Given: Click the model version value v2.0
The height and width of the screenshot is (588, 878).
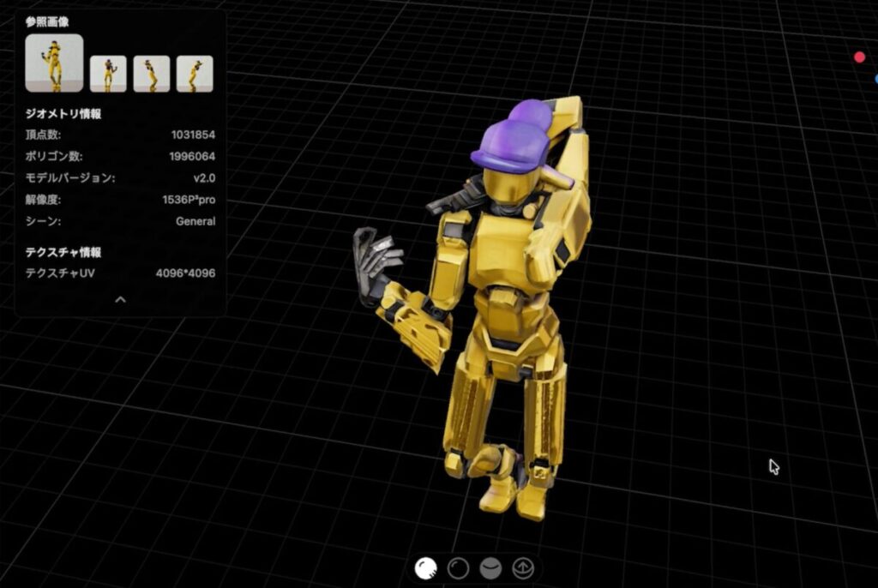Looking at the screenshot, I should (204, 178).
